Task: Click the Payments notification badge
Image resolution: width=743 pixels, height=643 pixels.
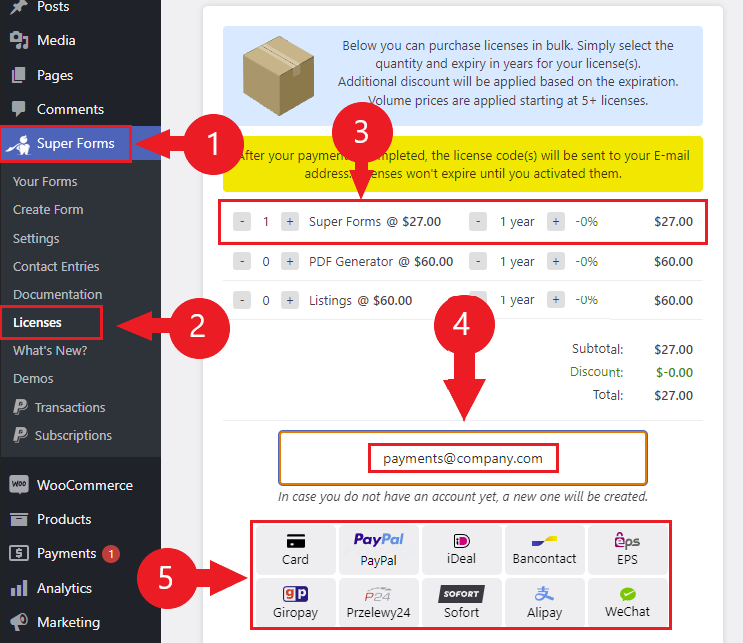Action: pos(111,553)
